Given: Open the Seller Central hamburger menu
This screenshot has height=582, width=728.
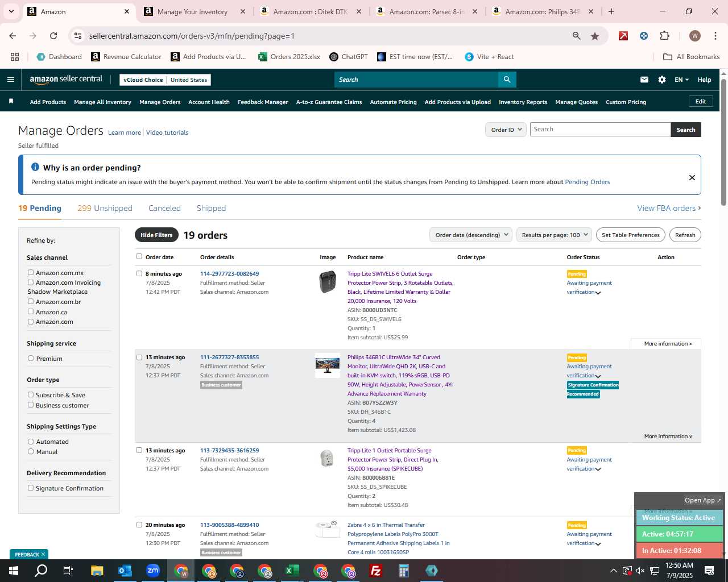Looking at the screenshot, I should [x=10, y=80].
